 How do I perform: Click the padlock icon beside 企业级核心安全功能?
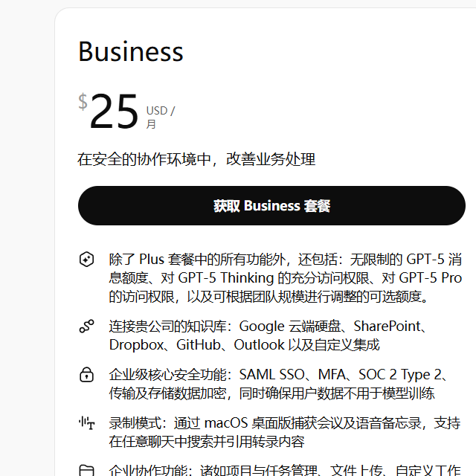click(86, 374)
